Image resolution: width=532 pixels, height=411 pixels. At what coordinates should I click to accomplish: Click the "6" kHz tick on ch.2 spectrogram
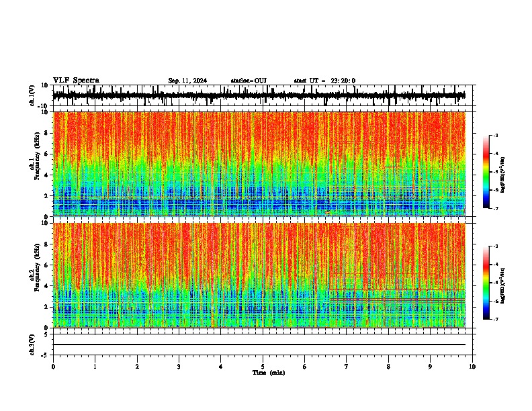[x=46, y=265]
